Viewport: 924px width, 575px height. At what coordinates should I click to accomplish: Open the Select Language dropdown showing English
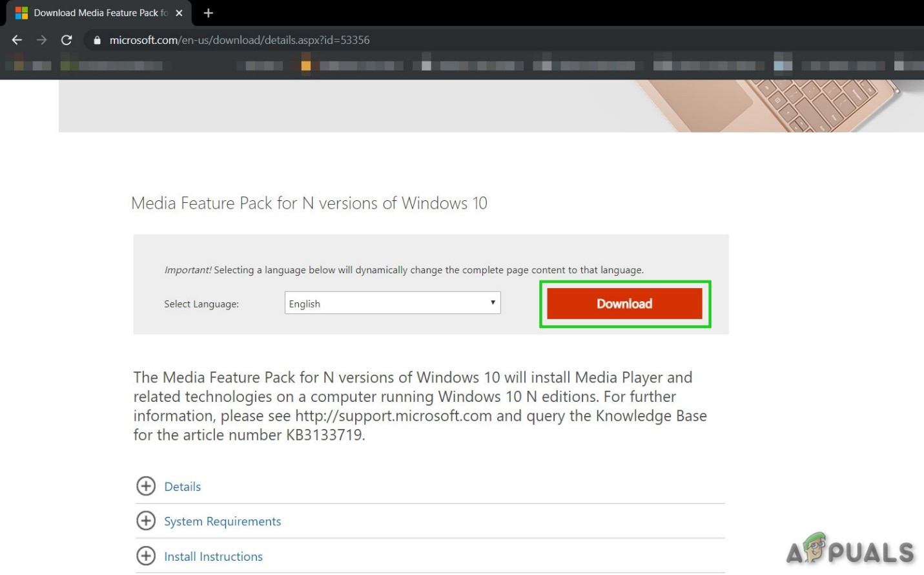(392, 303)
